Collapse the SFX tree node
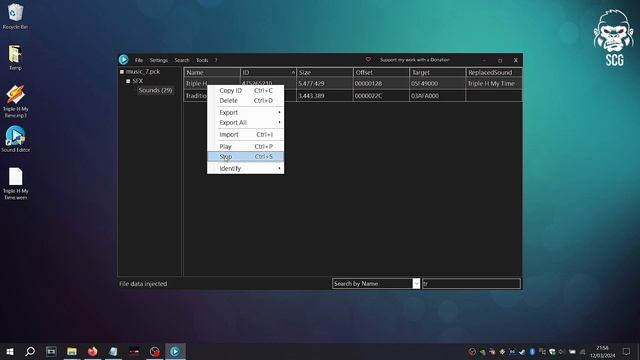Viewport: 640px width, 360px height. (x=128, y=81)
